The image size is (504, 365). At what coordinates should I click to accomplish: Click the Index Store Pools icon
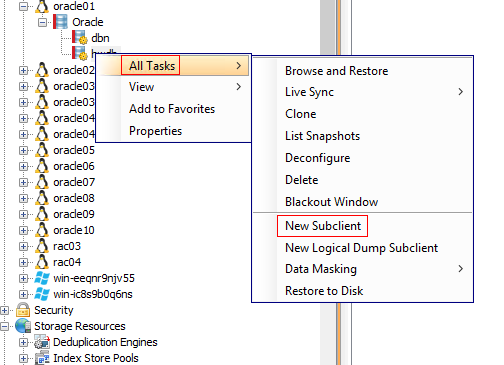42,358
